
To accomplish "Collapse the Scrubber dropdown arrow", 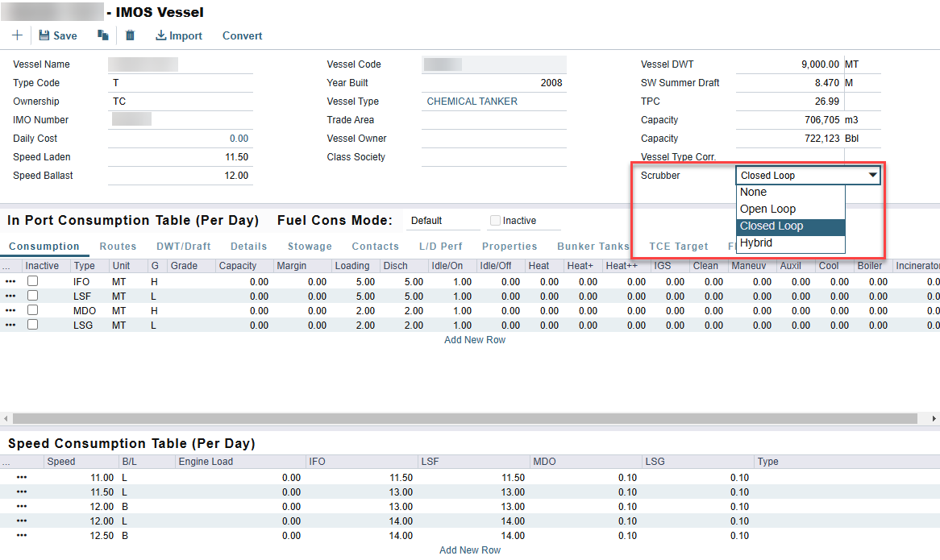I will point(872,175).
